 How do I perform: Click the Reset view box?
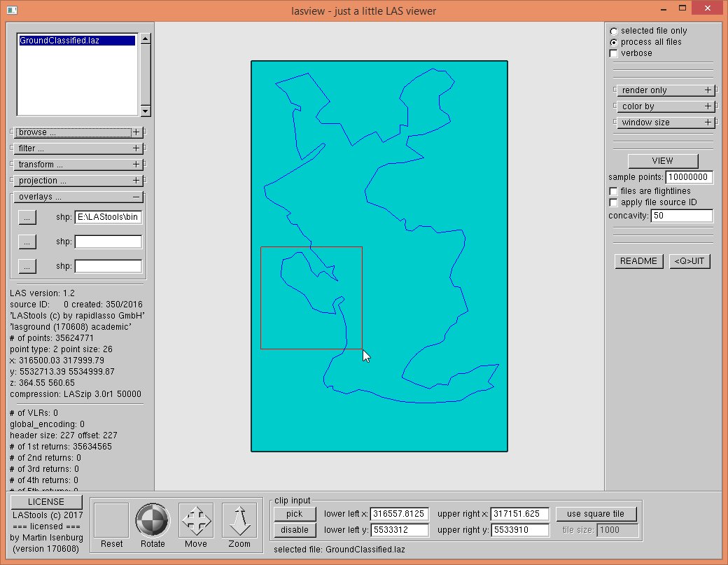tap(111, 520)
